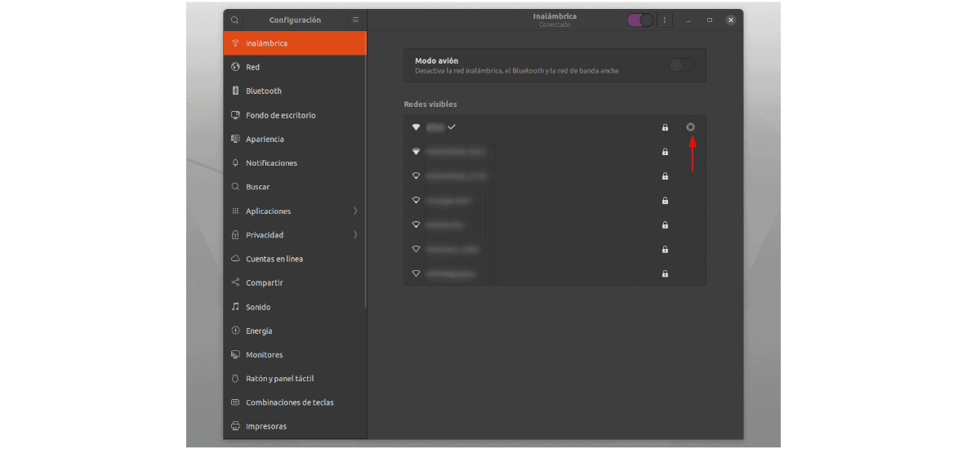Open the search in Configuración header
This screenshot has height=449, width=980.
234,20
